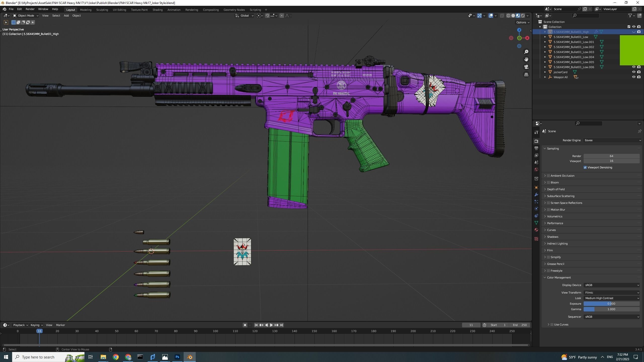Open Display Device sRGB dropdown
Screen dimensions: 644x362
tap(612, 285)
